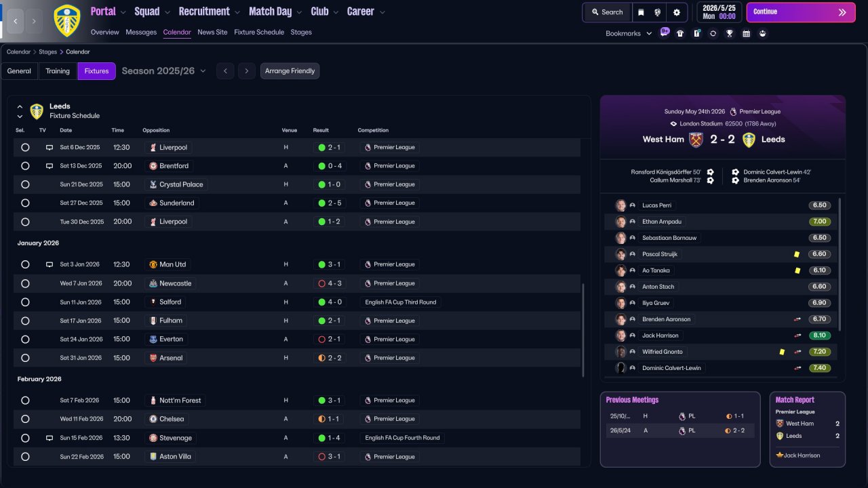Click the Continue button
Screen dimensions: 868x488
(801, 12)
